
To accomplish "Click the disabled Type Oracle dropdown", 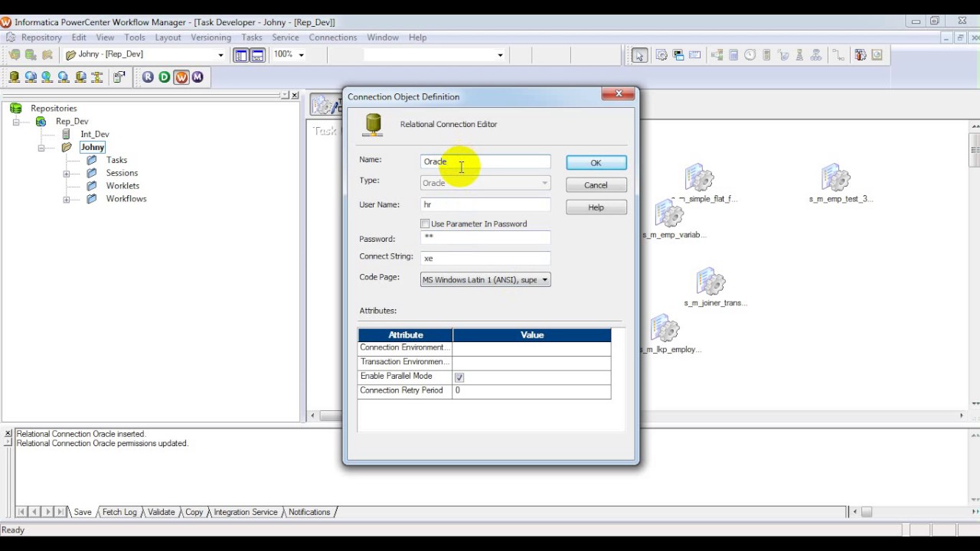I will click(485, 183).
